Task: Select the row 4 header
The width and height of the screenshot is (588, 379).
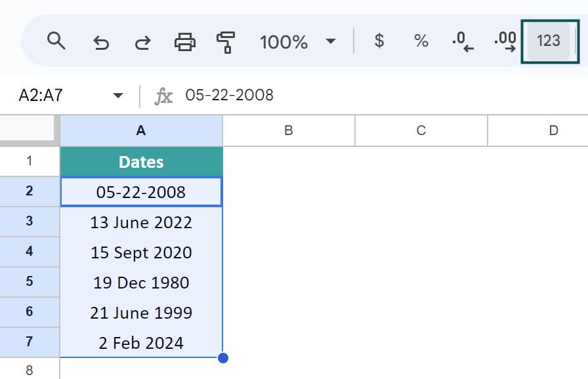Action: tap(30, 251)
